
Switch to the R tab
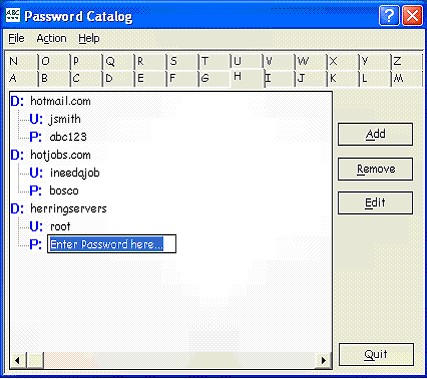(x=150, y=61)
